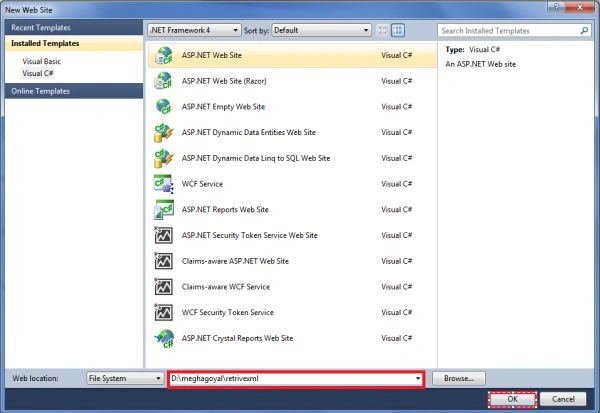Select the WCF Service template icon
This screenshot has height=413, width=600.
[x=164, y=184]
